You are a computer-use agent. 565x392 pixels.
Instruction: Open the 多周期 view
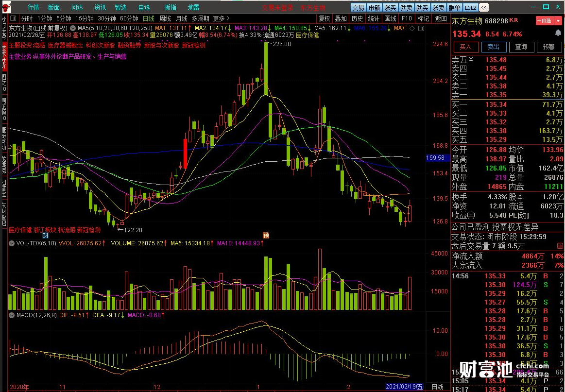pyautogui.click(x=200, y=18)
